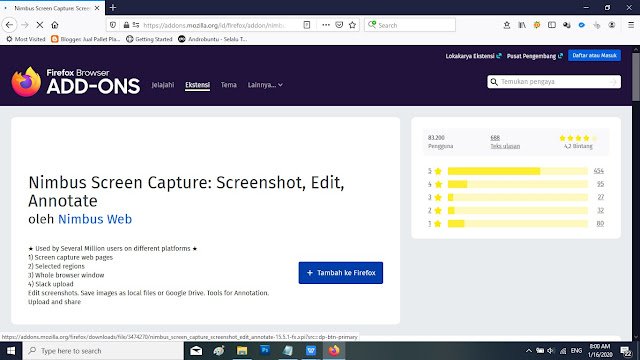
Task: Open Most Visited bookmarks folder
Action: (x=26, y=39)
